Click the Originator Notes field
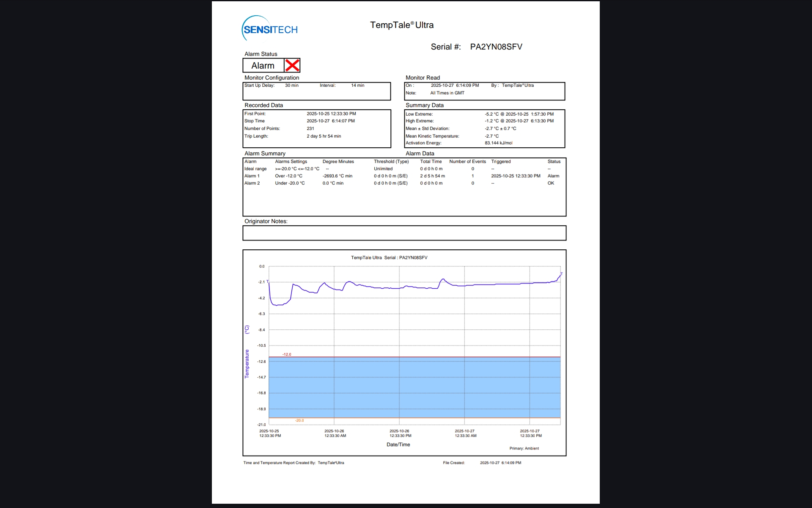The height and width of the screenshot is (508, 812). 404,233
